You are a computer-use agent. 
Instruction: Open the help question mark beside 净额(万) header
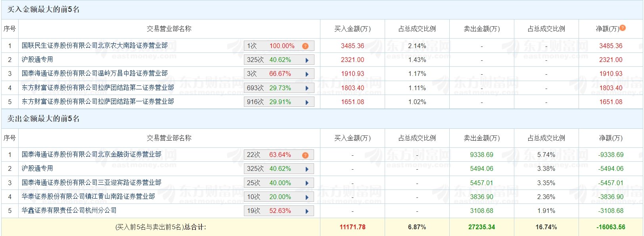coord(623,29)
